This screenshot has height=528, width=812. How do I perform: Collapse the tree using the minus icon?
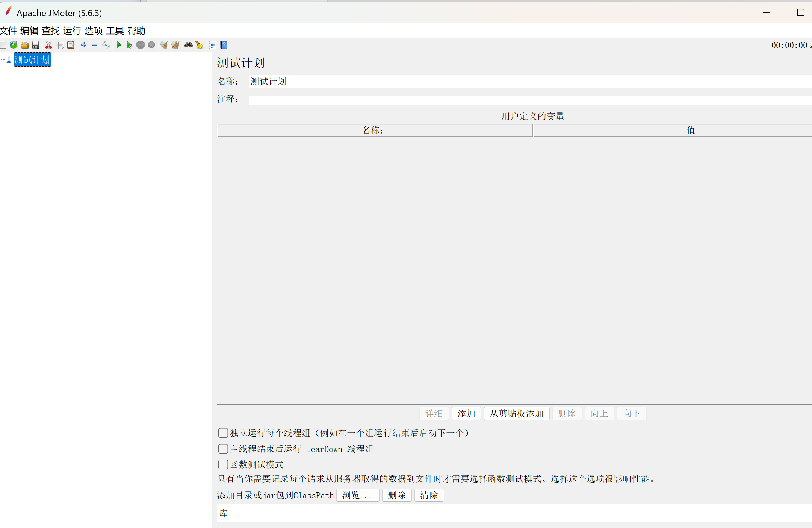pyautogui.click(x=94, y=45)
